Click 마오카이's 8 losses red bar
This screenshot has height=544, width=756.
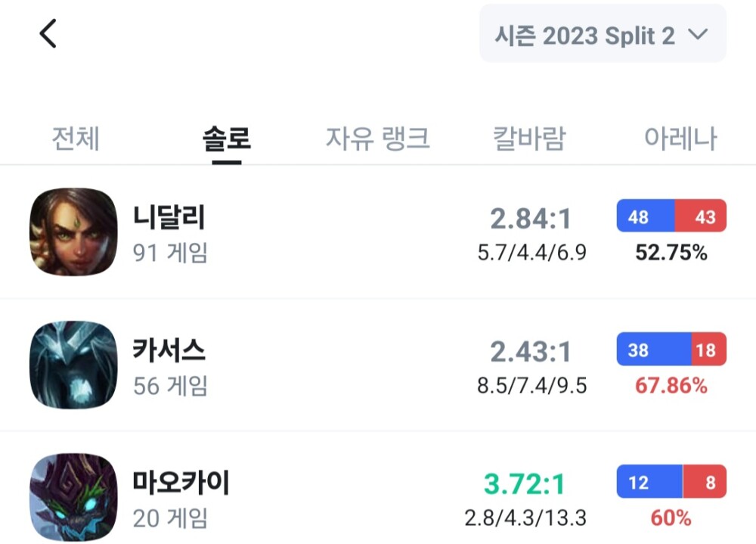tap(705, 483)
